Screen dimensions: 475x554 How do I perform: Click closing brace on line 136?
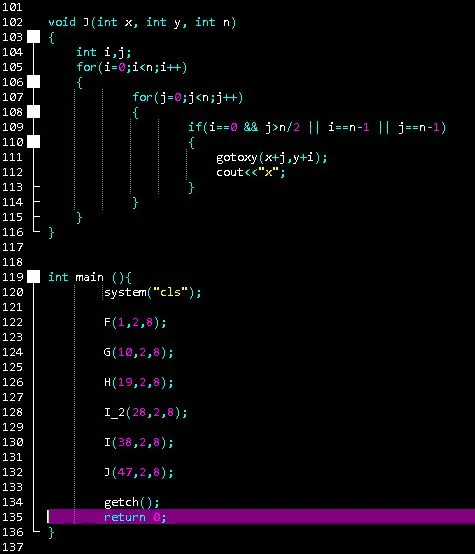click(51, 532)
